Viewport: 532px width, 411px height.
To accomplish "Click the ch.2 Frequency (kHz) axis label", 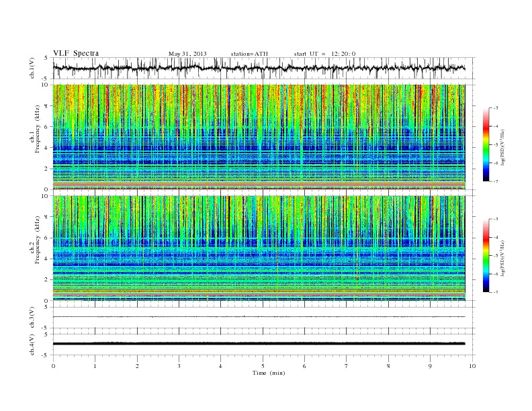I will (x=36, y=240).
